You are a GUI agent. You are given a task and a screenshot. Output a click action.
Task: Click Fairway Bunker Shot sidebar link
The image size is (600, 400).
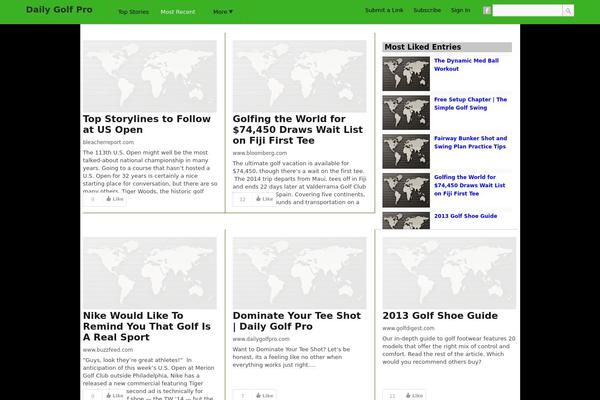pyautogui.click(x=470, y=142)
